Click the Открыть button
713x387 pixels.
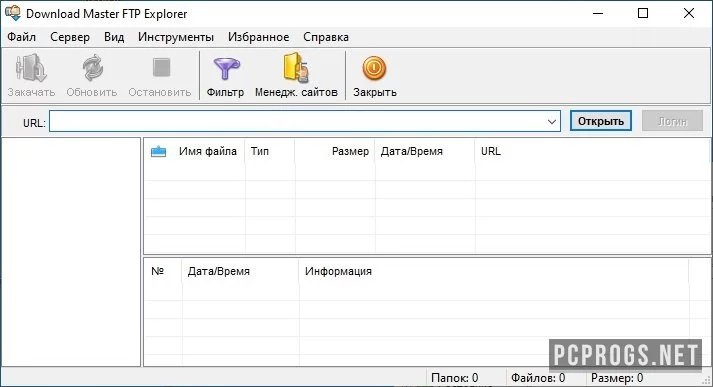tap(601, 121)
